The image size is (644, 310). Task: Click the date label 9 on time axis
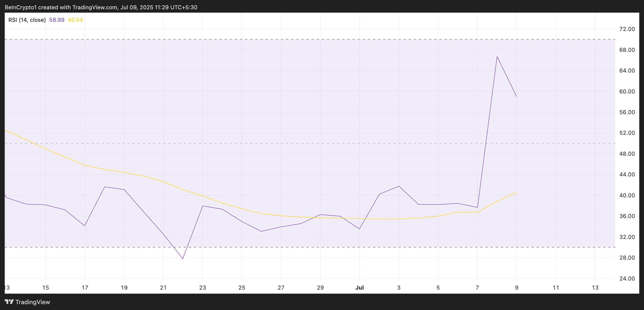point(517,287)
